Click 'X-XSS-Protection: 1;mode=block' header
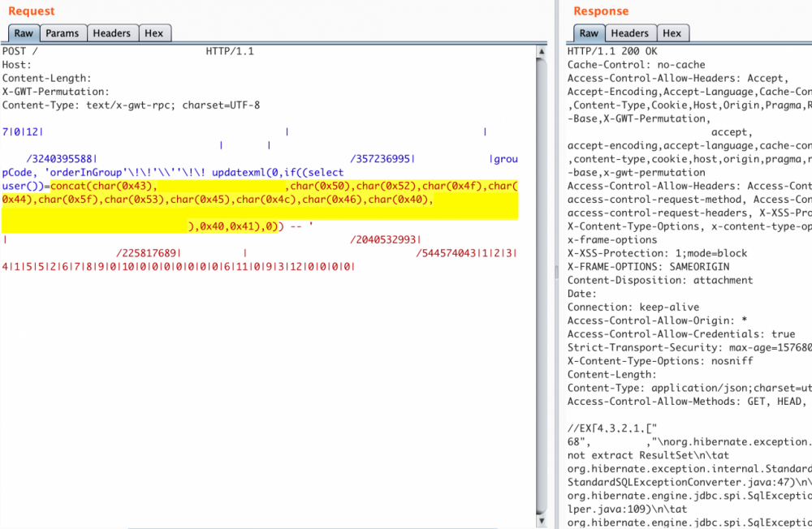Screen dimensions: 812x529 (657, 253)
